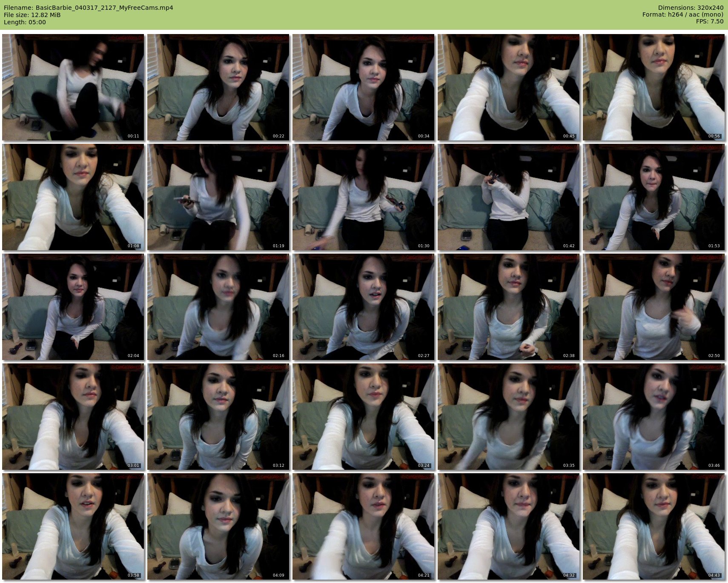Screen dimensions: 728x583
Task: Select the thumbnail stamped 00:11
Action: click(x=73, y=87)
